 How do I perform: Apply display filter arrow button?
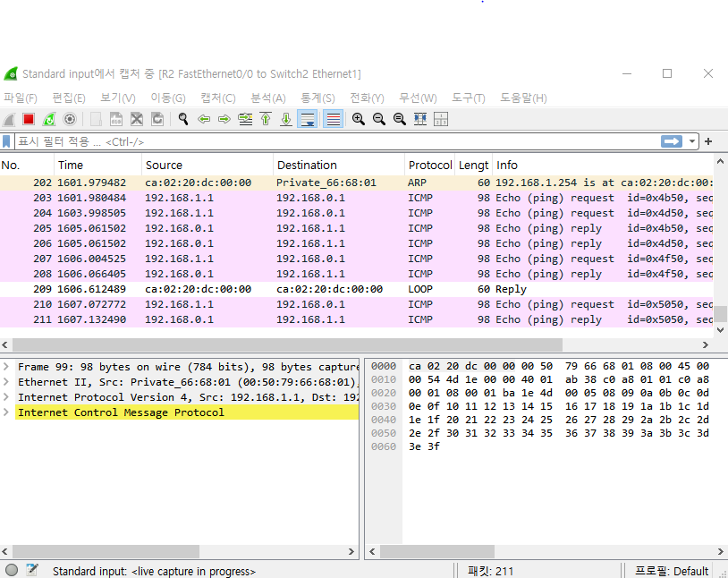pos(672,141)
